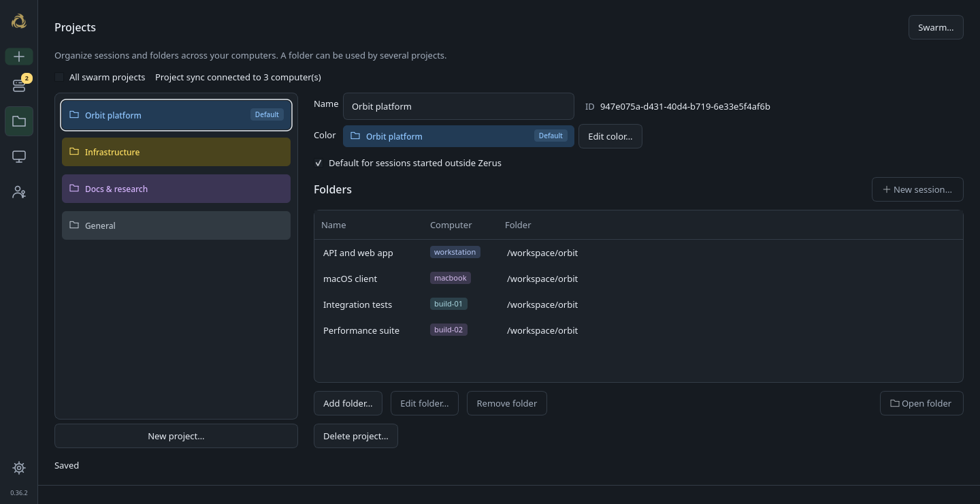Open the users sidebar icon
This screenshot has height=504, width=980.
coord(19,192)
